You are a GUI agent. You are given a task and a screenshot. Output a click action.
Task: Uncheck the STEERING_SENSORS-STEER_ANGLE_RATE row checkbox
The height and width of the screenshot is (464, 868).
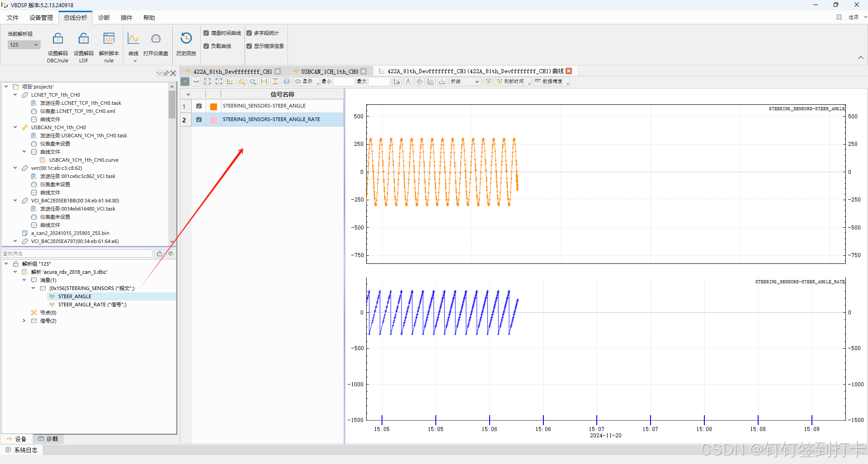click(x=199, y=120)
